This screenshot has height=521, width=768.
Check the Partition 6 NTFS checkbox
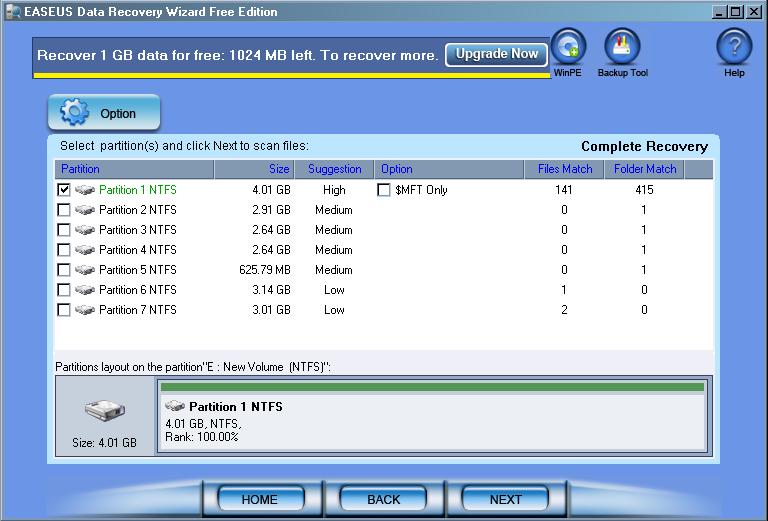coord(64,290)
